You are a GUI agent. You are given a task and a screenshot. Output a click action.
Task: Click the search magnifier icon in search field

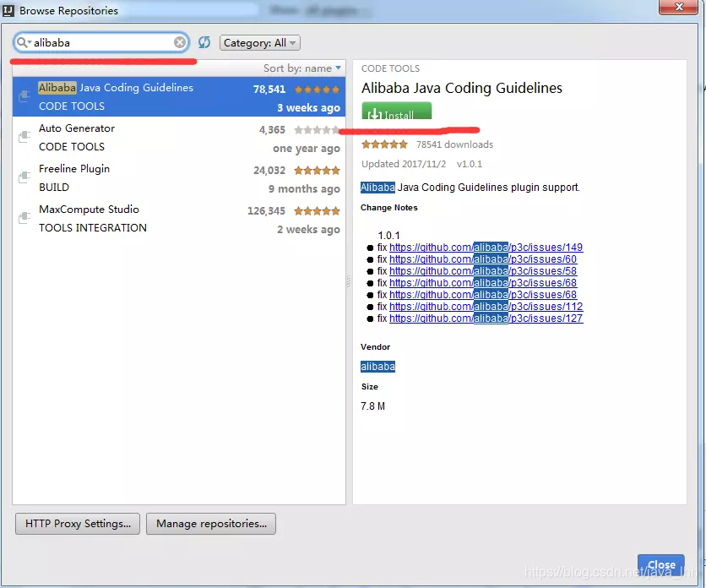click(x=22, y=43)
